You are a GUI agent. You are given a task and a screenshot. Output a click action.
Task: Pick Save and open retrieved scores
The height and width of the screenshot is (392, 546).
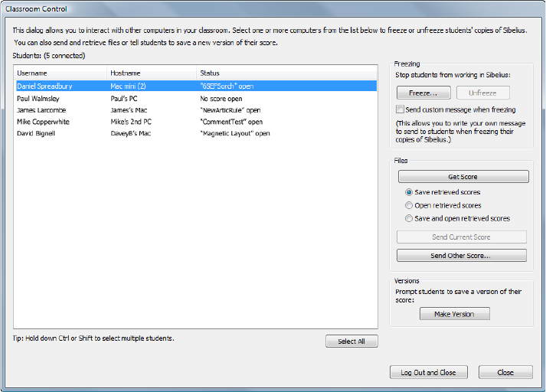408,218
